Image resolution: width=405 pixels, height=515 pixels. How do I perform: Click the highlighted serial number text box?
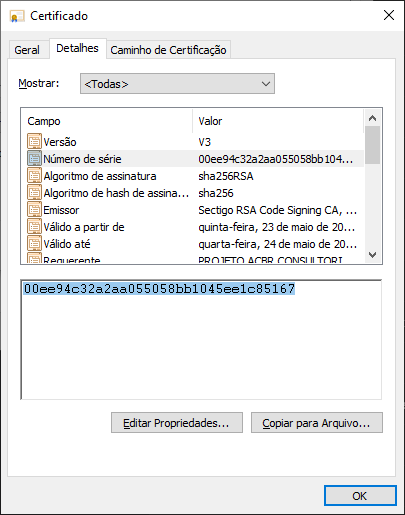click(201, 339)
